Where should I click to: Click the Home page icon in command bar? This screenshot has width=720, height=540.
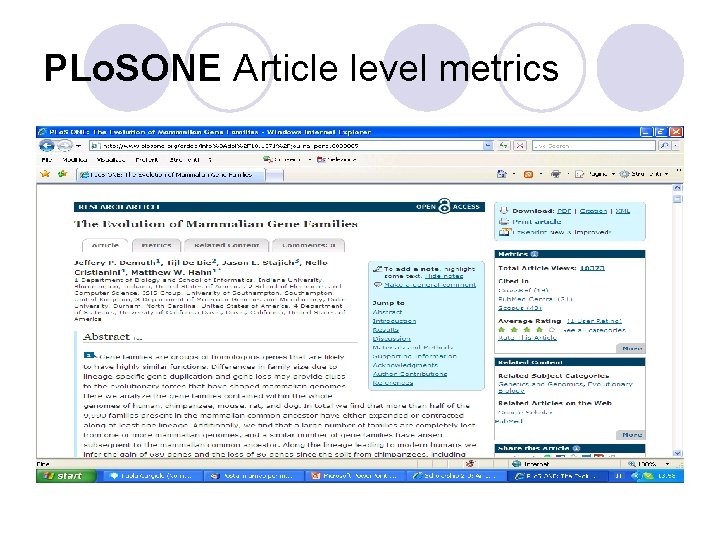[501, 174]
